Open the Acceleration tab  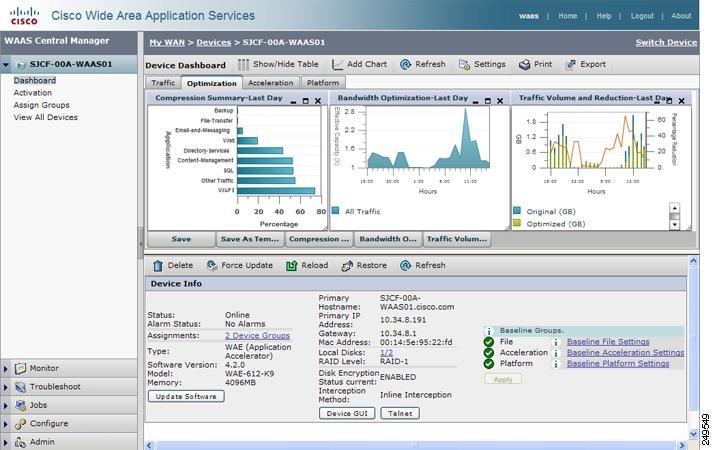[271, 83]
